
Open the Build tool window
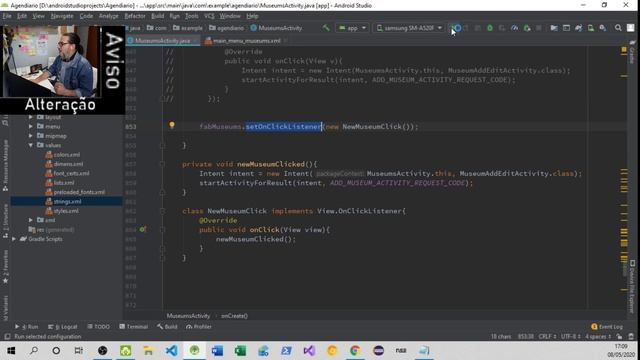[x=167, y=327]
